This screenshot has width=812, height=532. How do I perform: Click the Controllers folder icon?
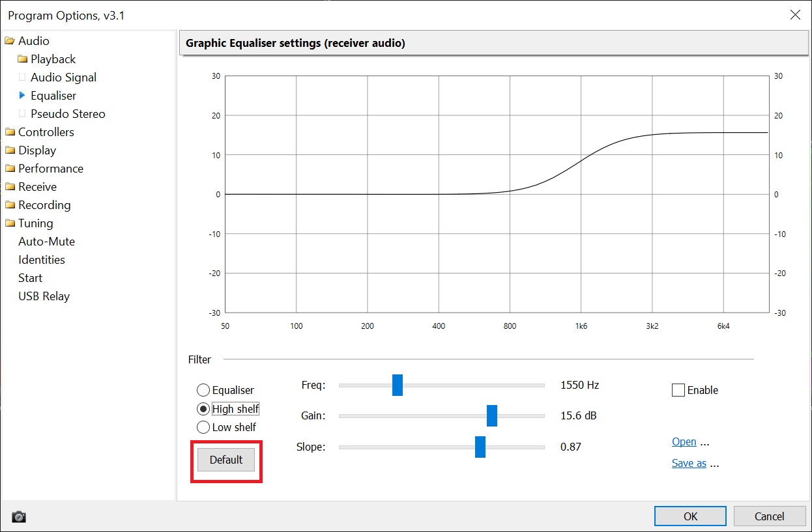point(10,132)
